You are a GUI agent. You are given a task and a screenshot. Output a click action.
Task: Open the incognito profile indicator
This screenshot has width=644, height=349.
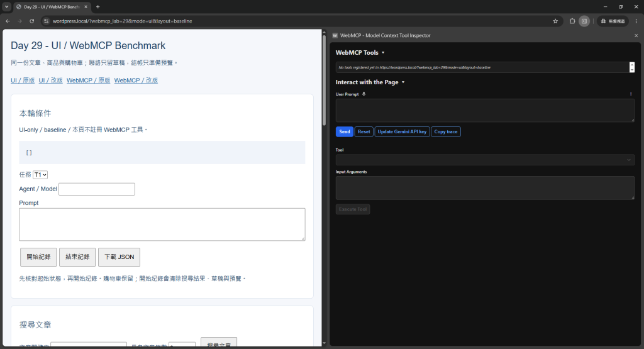(613, 21)
